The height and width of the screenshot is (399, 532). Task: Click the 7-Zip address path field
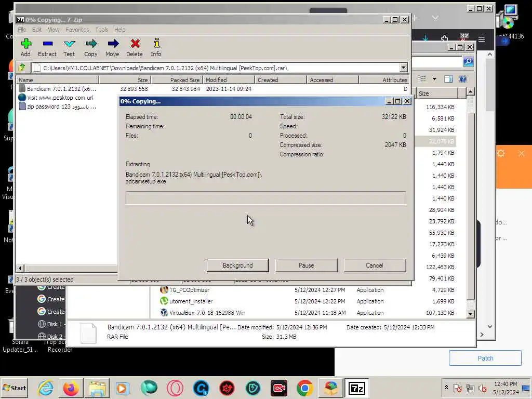[x=216, y=68]
